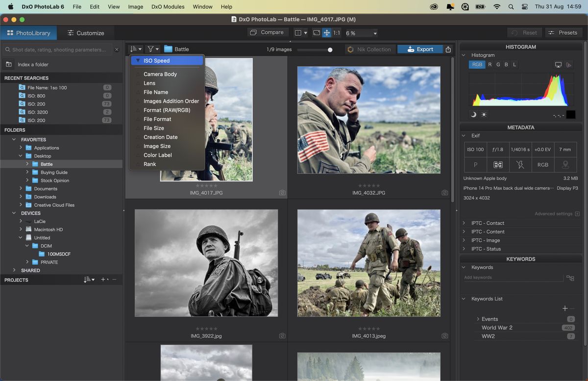Toggle highlight clipping sun icon

(484, 114)
